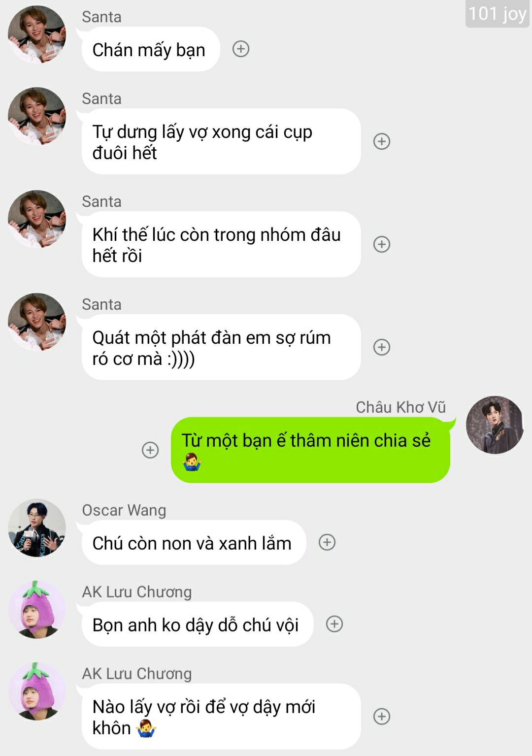Viewport: 532px width, 756px height.
Task: Select the "Bọn anh ko dậy dỗ chú vội" bubble
Action: point(198,625)
